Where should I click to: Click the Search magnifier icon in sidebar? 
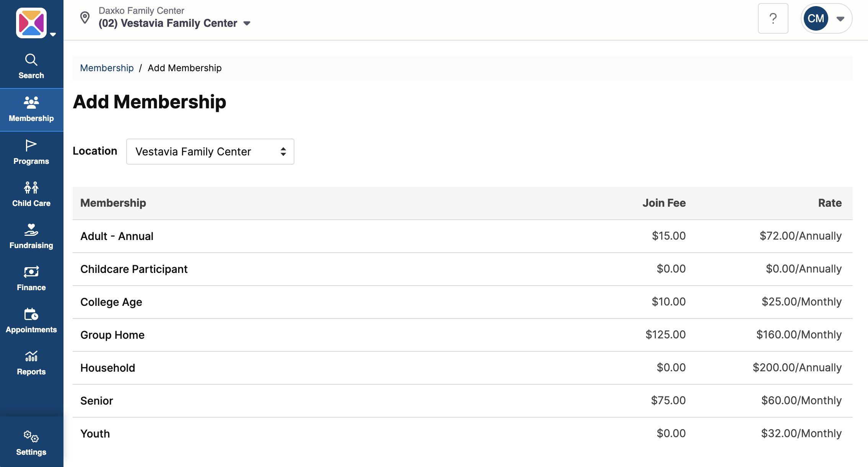click(31, 60)
